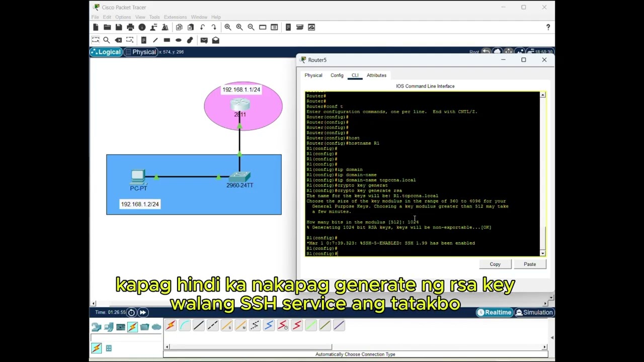Image resolution: width=644 pixels, height=362 pixels.
Task: Switch to Realtime mode
Action: coord(495,312)
